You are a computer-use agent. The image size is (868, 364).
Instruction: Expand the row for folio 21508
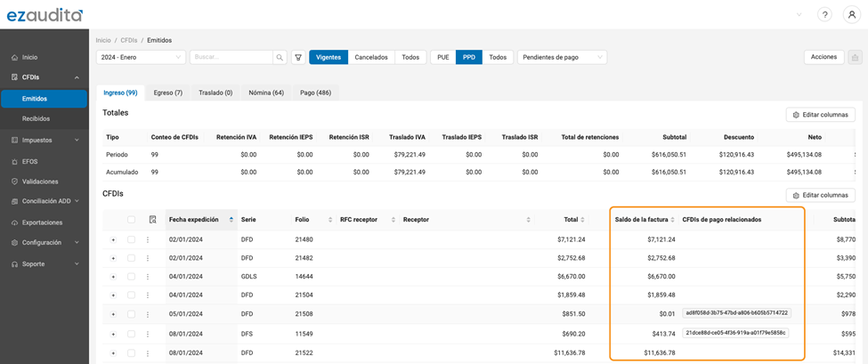tap(113, 314)
